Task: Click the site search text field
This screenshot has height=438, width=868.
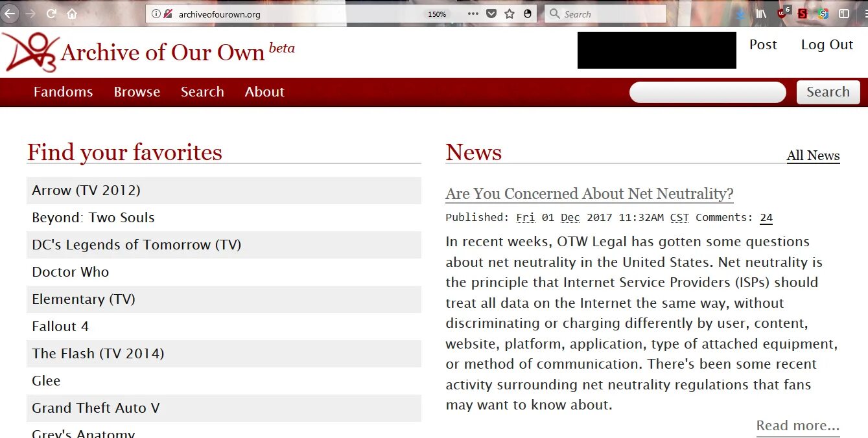Action: [708, 92]
